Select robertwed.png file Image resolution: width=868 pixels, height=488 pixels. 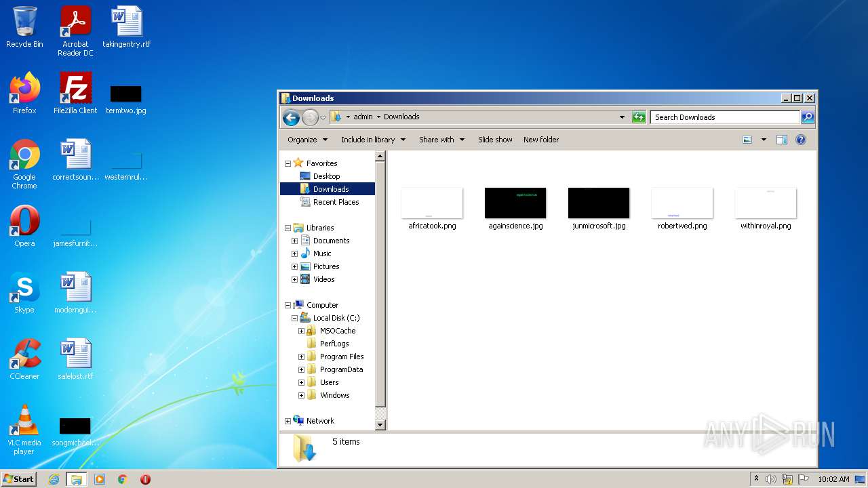[682, 209]
